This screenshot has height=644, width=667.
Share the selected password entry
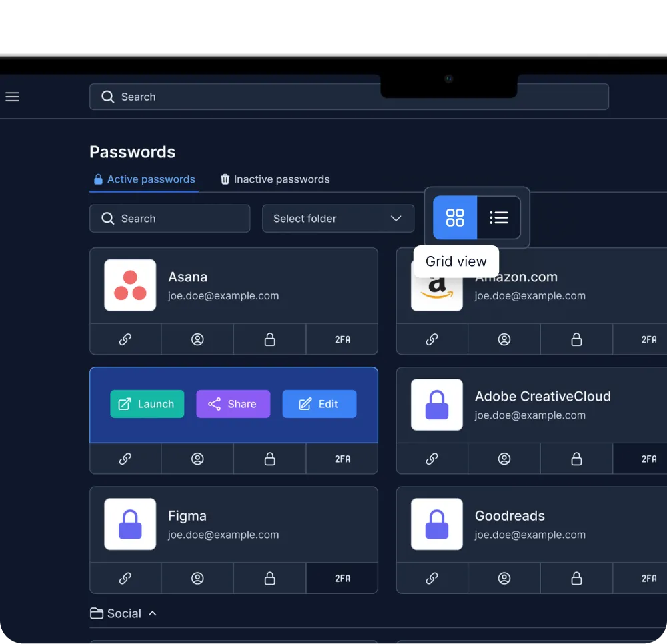coord(233,404)
